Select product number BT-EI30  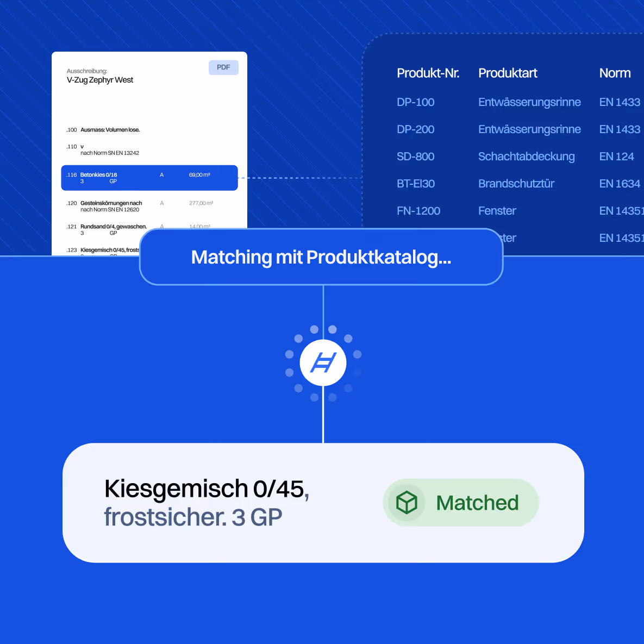click(x=416, y=184)
